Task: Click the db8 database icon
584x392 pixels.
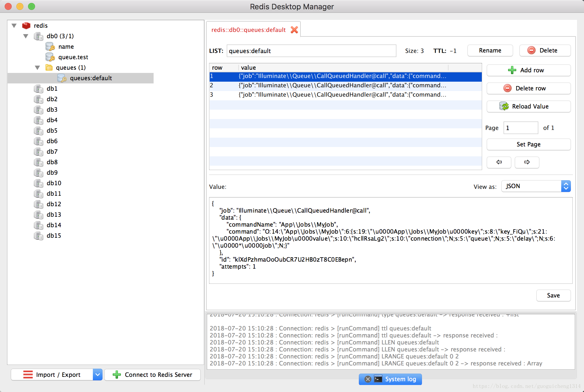Action: [39, 162]
